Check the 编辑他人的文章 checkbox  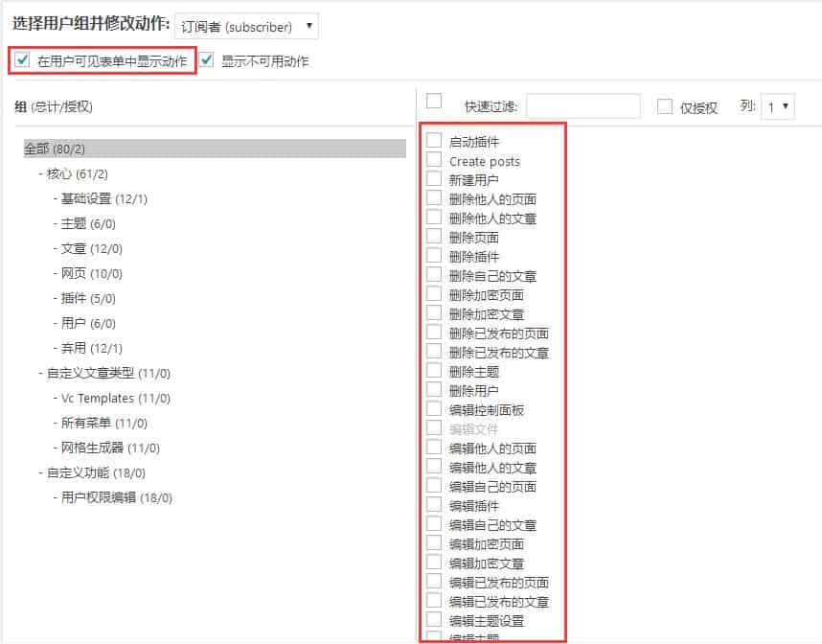point(434,466)
